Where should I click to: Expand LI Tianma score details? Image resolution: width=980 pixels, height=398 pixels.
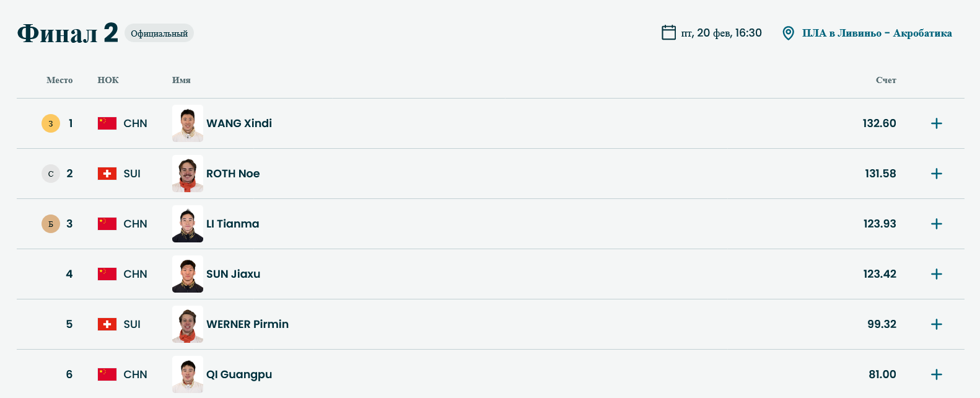pyautogui.click(x=936, y=224)
